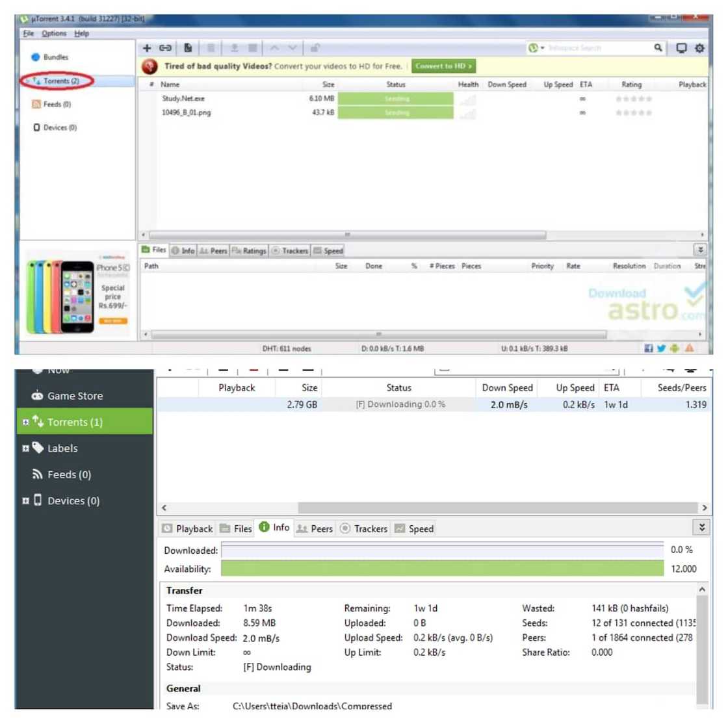Select the Study.Net.exe torrent row

click(x=183, y=99)
